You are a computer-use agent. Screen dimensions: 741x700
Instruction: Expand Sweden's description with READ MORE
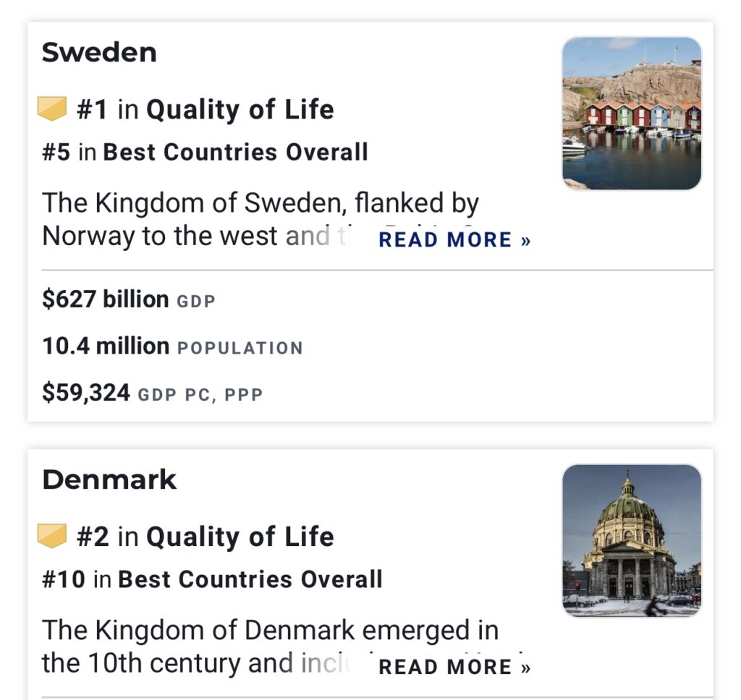(454, 240)
